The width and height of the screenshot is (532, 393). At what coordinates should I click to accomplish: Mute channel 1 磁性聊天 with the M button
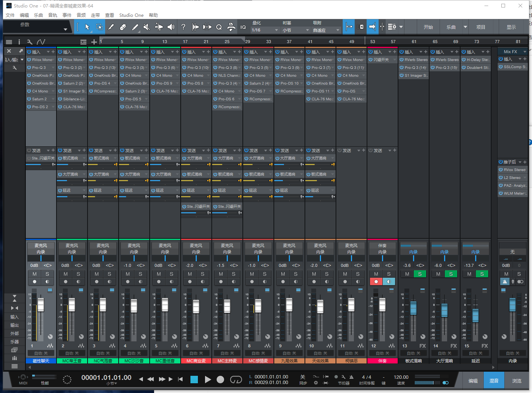click(35, 274)
